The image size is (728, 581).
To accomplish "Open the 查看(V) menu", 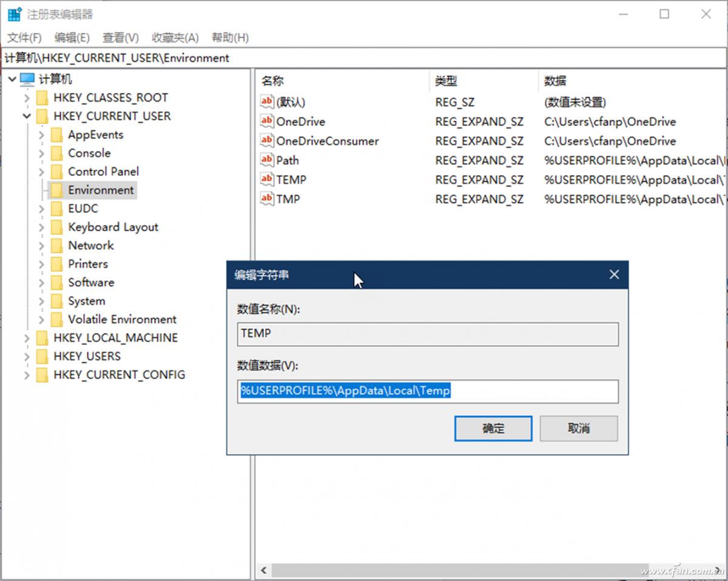I will pyautogui.click(x=120, y=37).
